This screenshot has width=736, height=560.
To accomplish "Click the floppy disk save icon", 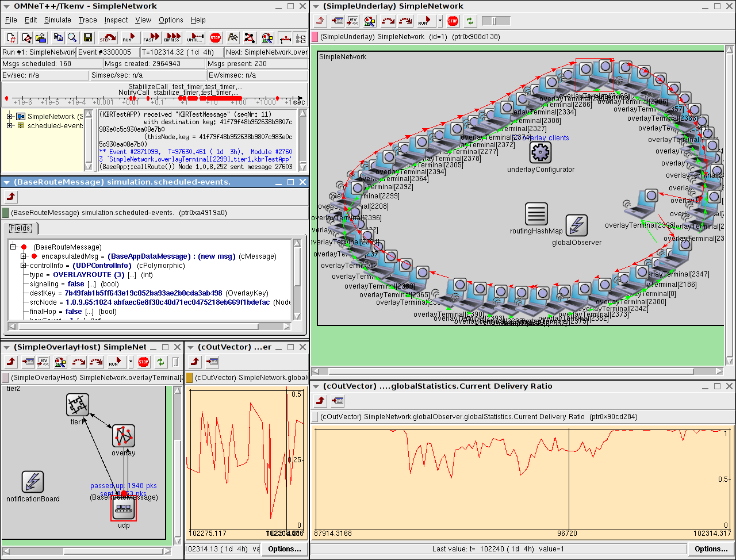I will (88, 38).
